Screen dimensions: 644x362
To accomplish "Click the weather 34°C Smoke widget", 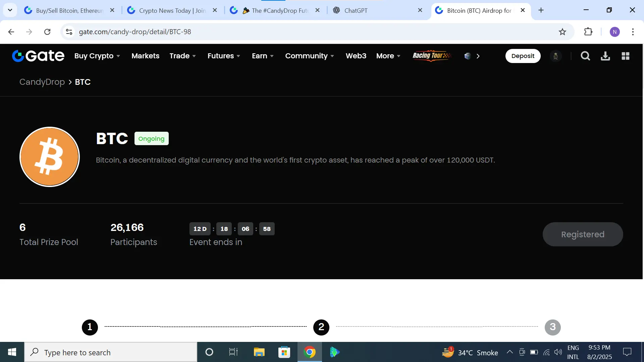I will pyautogui.click(x=470, y=352).
